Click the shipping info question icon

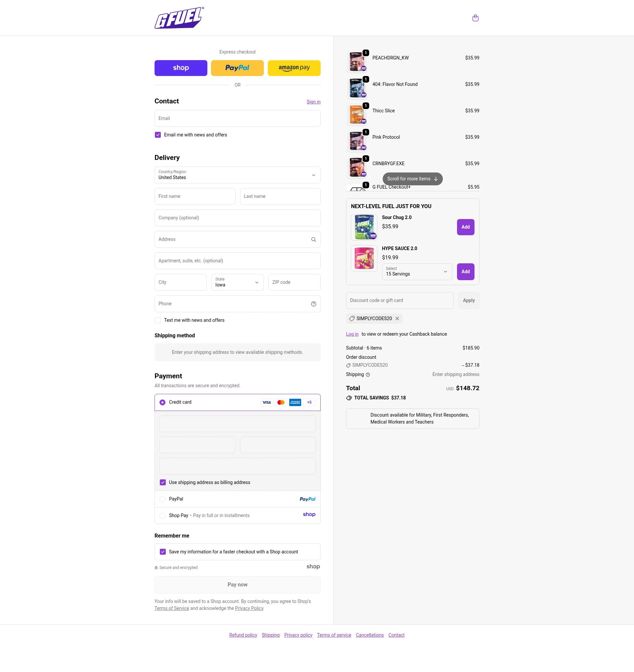pyautogui.click(x=368, y=375)
